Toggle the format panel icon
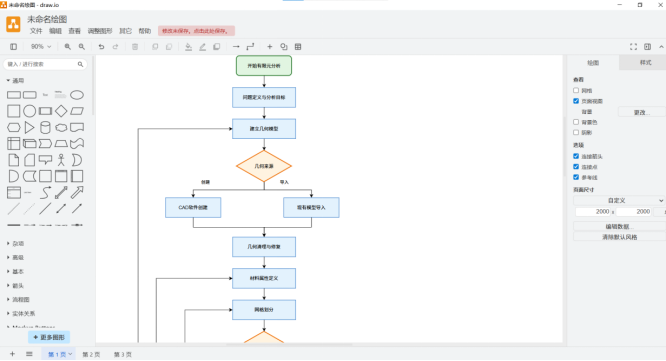Screen dimensions: 666x361 647,47
